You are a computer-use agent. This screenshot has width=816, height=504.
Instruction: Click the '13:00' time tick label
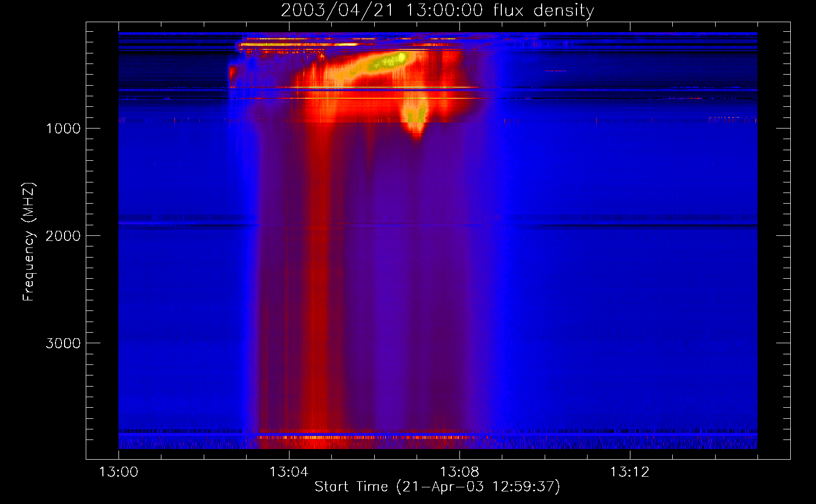point(119,472)
